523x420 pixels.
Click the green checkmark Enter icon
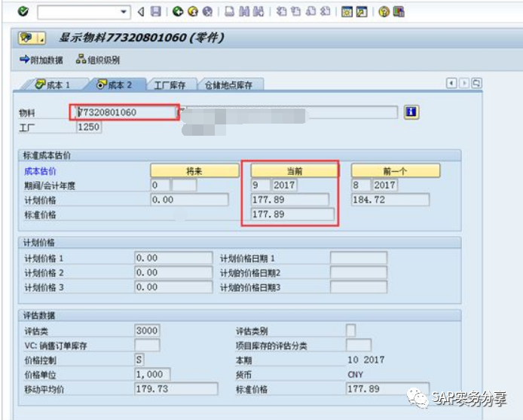coord(23,11)
